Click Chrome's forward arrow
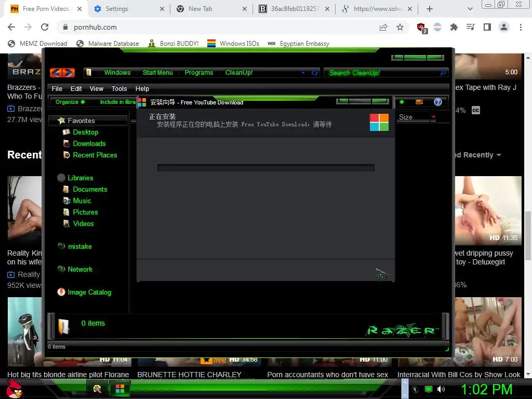Image resolution: width=532 pixels, height=399 pixels. (28, 27)
